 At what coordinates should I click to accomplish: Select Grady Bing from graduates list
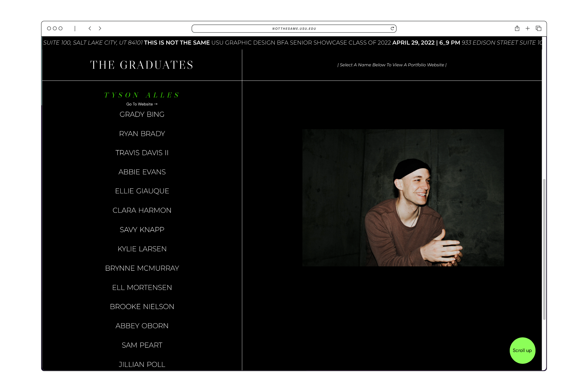[142, 114]
